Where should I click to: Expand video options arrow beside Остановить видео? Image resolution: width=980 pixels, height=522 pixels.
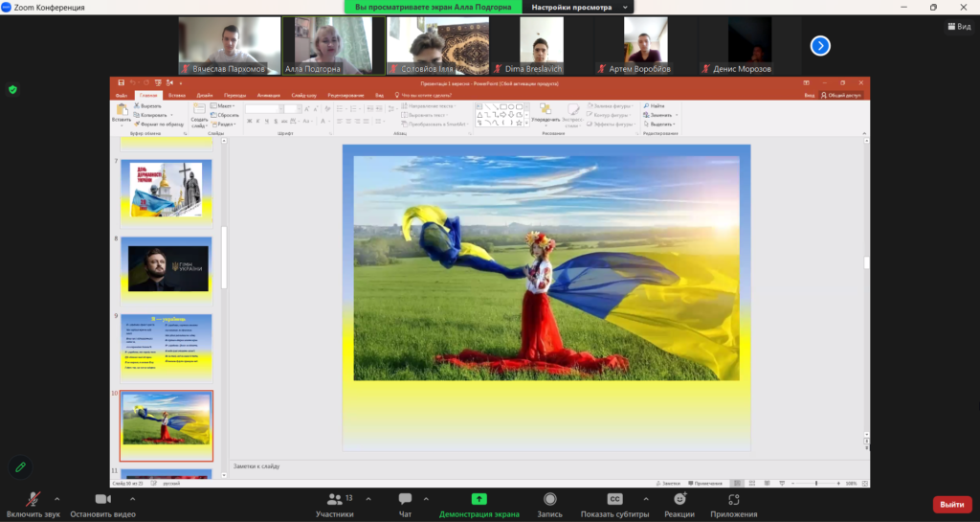point(132,499)
